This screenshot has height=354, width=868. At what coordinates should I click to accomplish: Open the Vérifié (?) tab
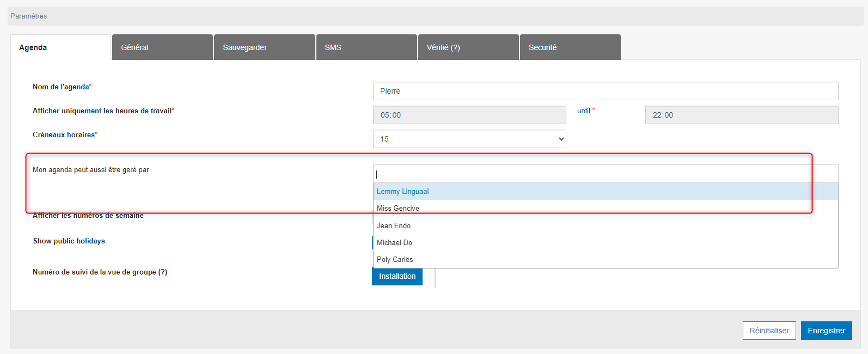[x=468, y=47]
